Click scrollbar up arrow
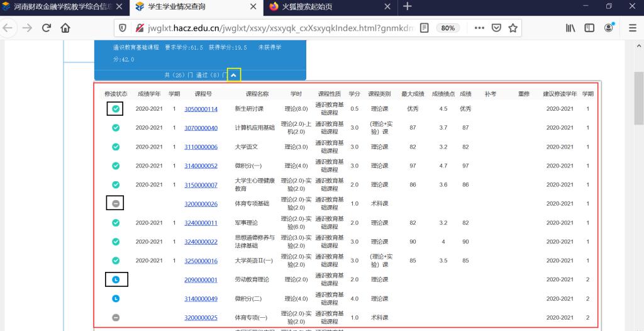 pyautogui.click(x=639, y=46)
